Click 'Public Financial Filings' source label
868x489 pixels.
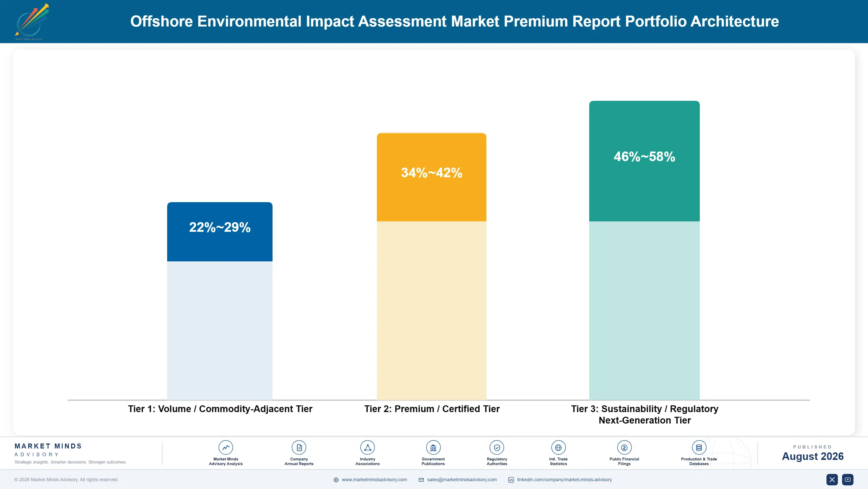[x=624, y=461]
